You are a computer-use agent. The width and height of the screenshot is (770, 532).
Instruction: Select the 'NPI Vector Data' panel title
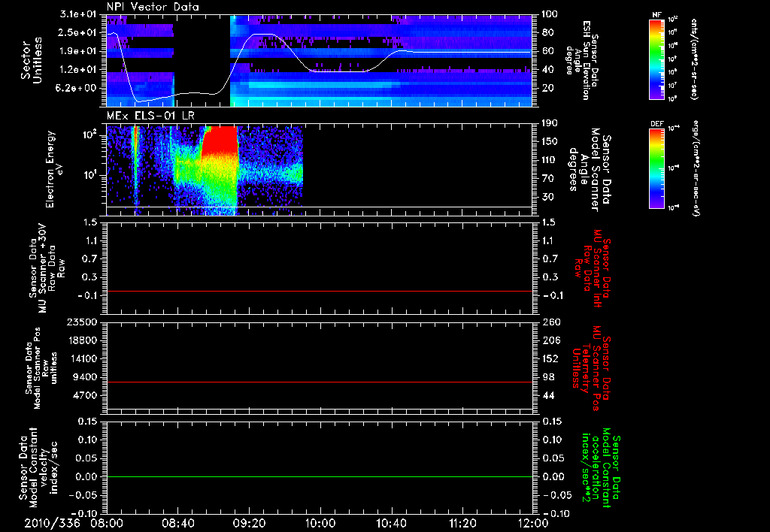pos(153,7)
